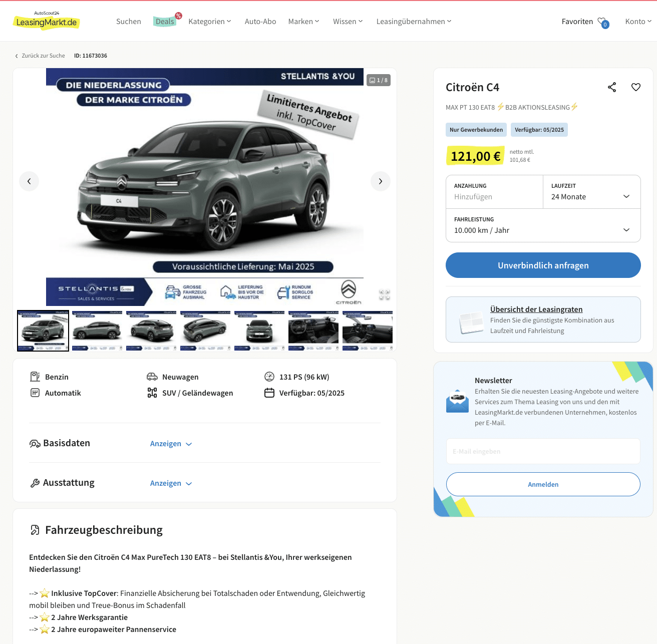Click the 121,00 € price

pos(475,156)
